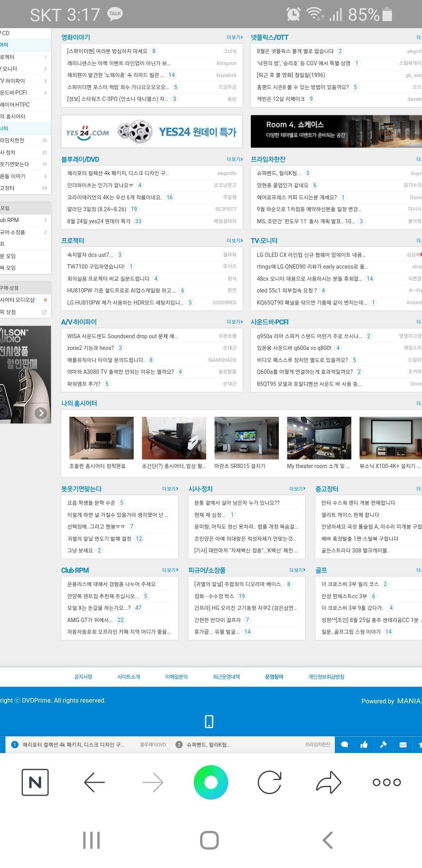
Task: Advance the Wilson Audio ad with arrow button
Action: (41, 413)
